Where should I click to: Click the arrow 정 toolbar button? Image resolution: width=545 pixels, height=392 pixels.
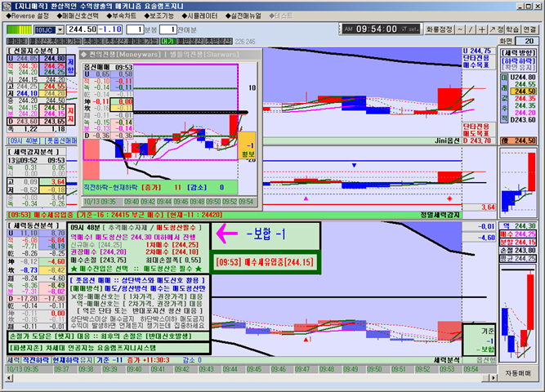click(496, 30)
